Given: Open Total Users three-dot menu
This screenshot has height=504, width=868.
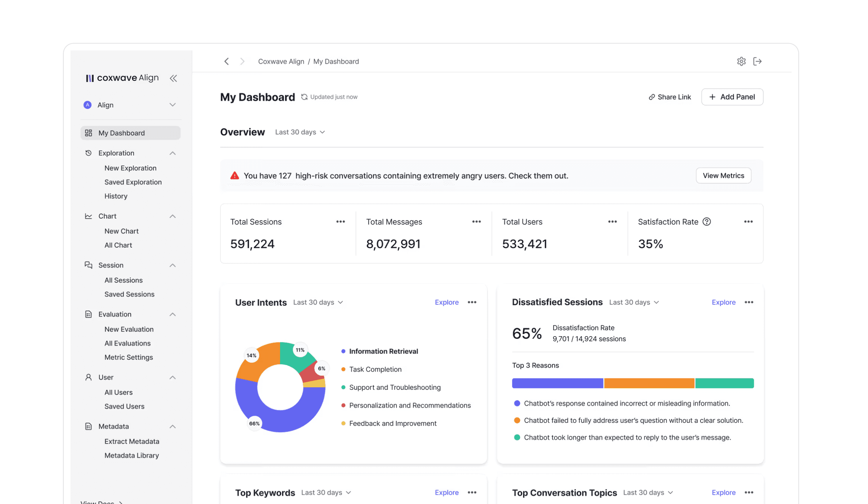Looking at the screenshot, I should (612, 222).
